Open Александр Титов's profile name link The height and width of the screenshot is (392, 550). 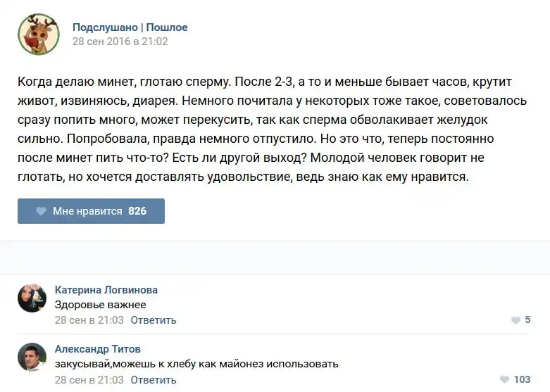(x=97, y=349)
